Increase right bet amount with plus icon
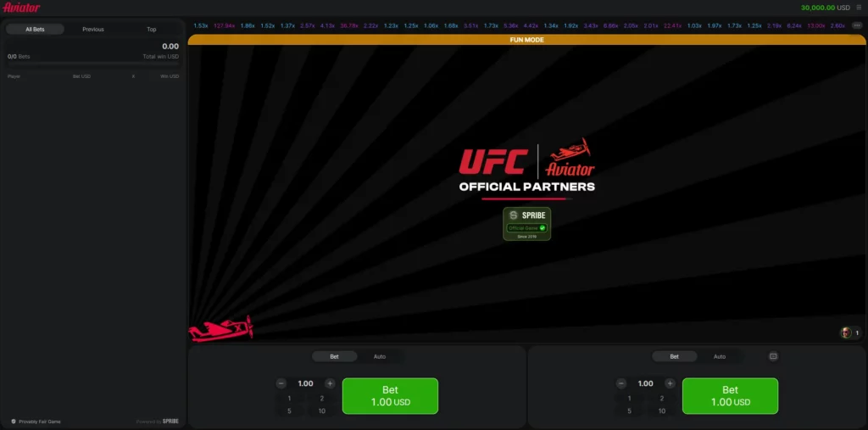Screen dimensions: 868x430 click(670, 383)
